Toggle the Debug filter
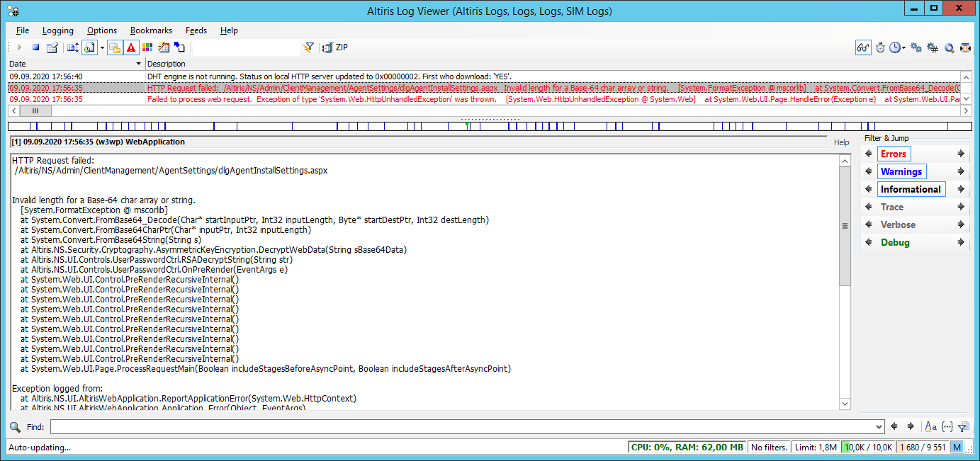The width and height of the screenshot is (980, 461). tap(895, 242)
